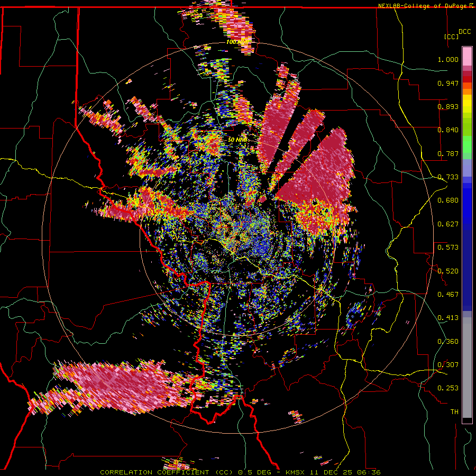
Task: Select the 0.467 color scale value
Action: coord(448,295)
